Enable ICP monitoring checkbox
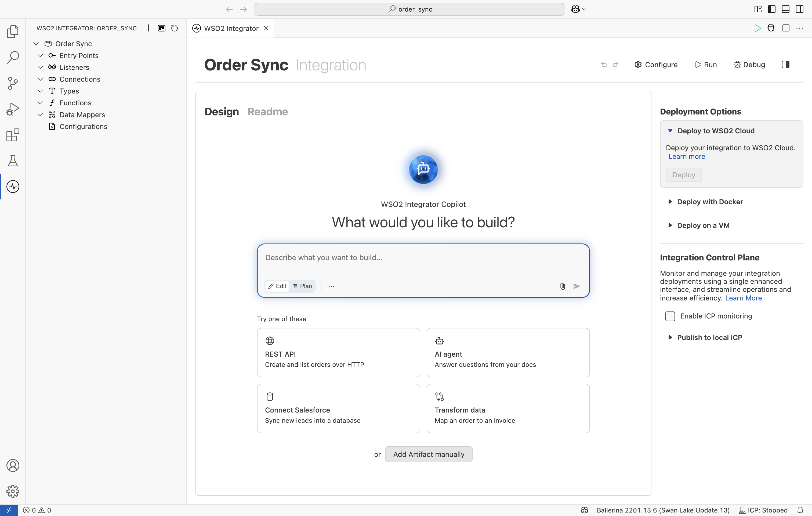 670,316
